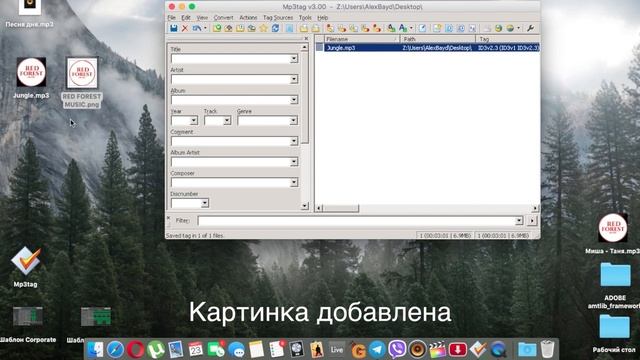
Task: Click the Save tag floppy disk icon
Action: click(x=174, y=28)
